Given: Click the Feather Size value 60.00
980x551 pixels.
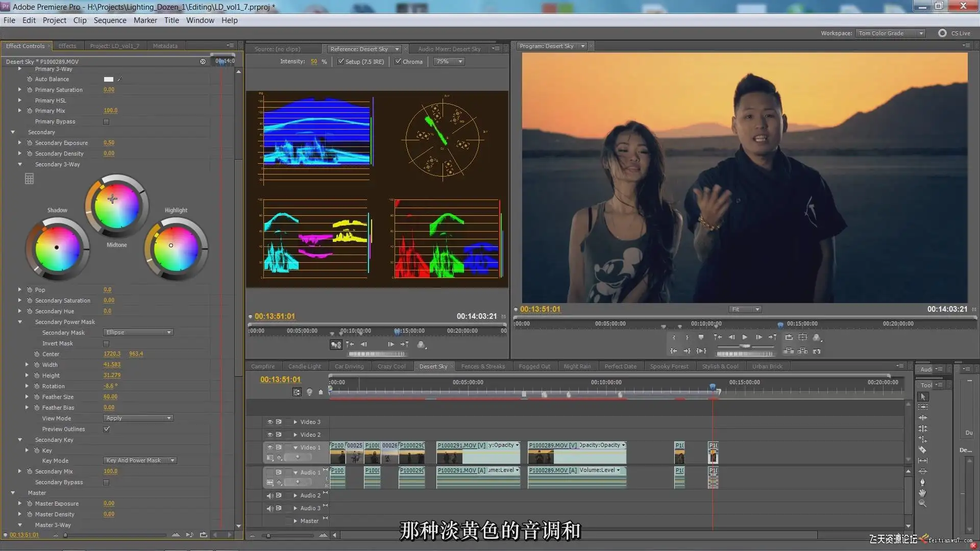Looking at the screenshot, I should (110, 396).
